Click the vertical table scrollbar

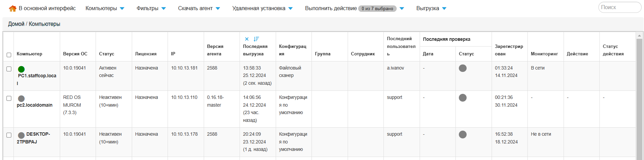click(x=639, y=98)
